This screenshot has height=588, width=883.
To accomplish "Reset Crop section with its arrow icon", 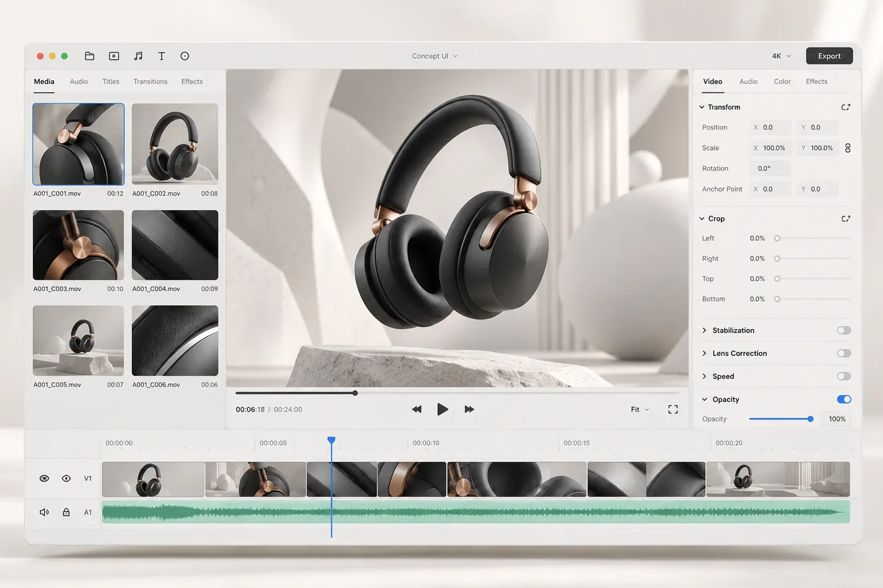I will point(846,219).
